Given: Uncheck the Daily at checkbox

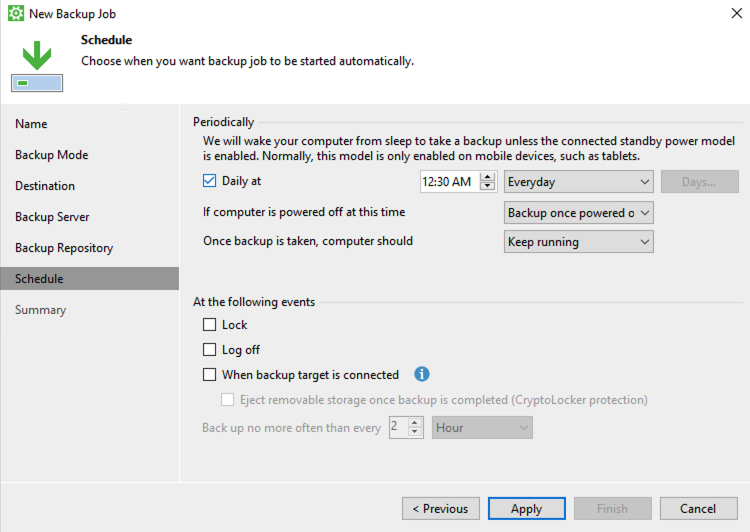Looking at the screenshot, I should [x=210, y=181].
